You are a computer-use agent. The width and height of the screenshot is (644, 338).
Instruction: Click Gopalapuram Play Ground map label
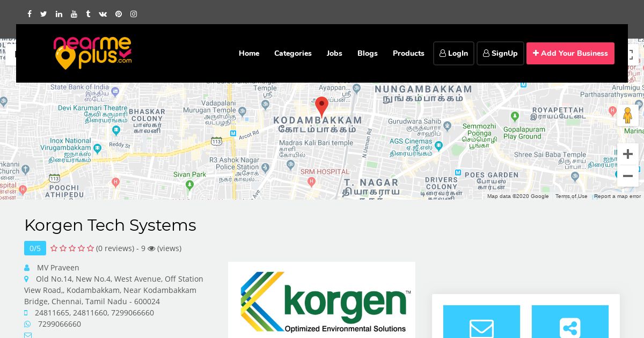point(524,133)
